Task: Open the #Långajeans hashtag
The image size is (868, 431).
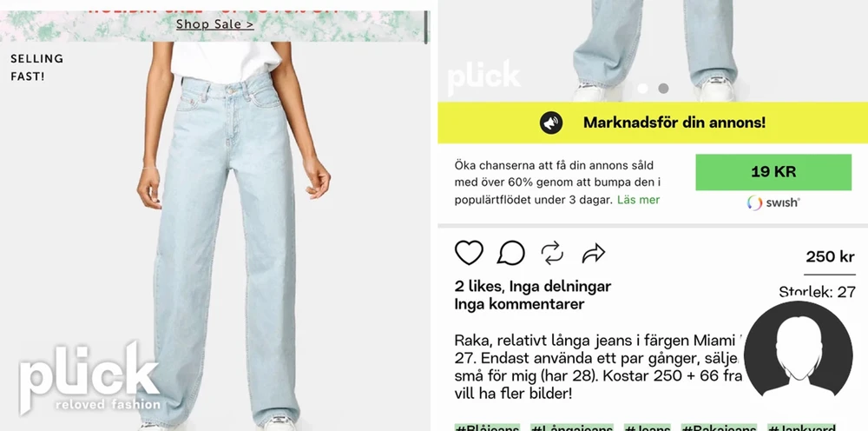Action: 572,428
